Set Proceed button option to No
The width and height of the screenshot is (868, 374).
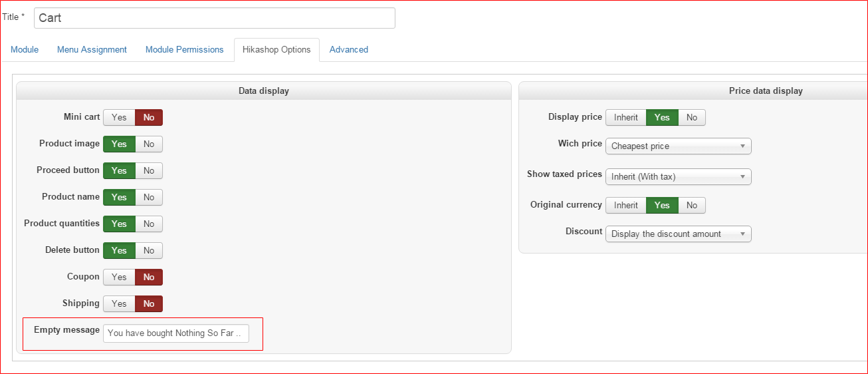[149, 171]
